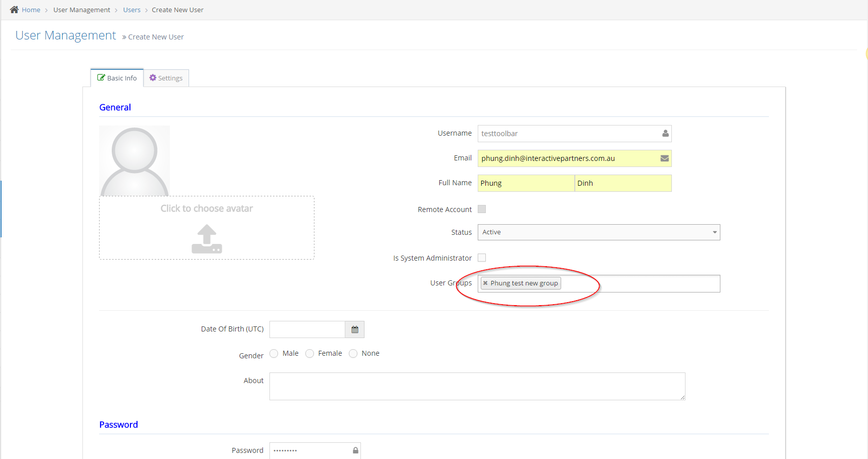Toggle the Remote Account checkbox

(482, 209)
